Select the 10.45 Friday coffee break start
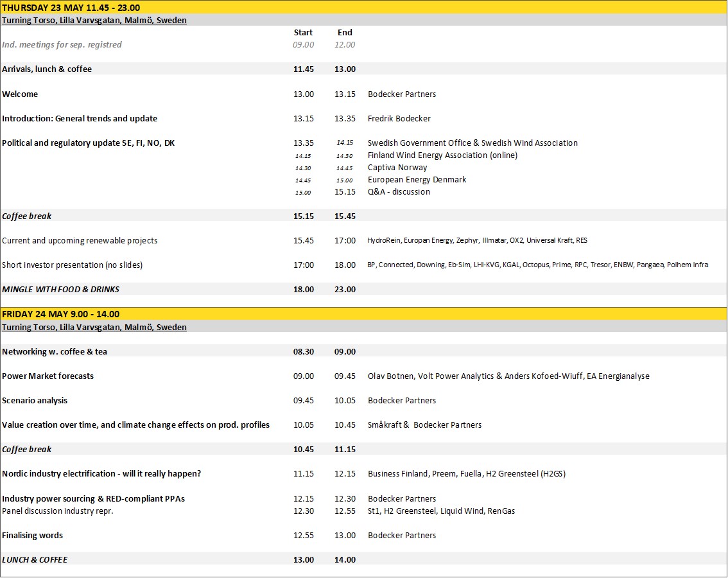This screenshot has height=578, width=728. (304, 450)
